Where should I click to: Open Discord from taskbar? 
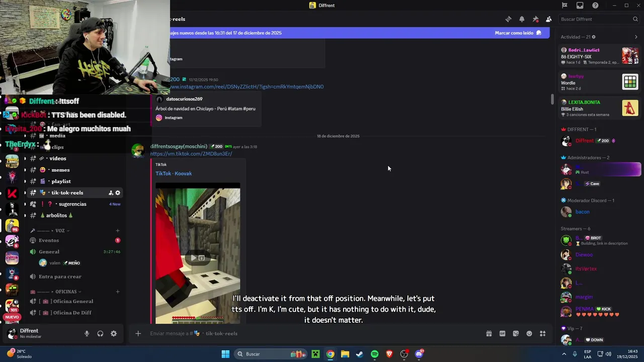tap(419, 354)
